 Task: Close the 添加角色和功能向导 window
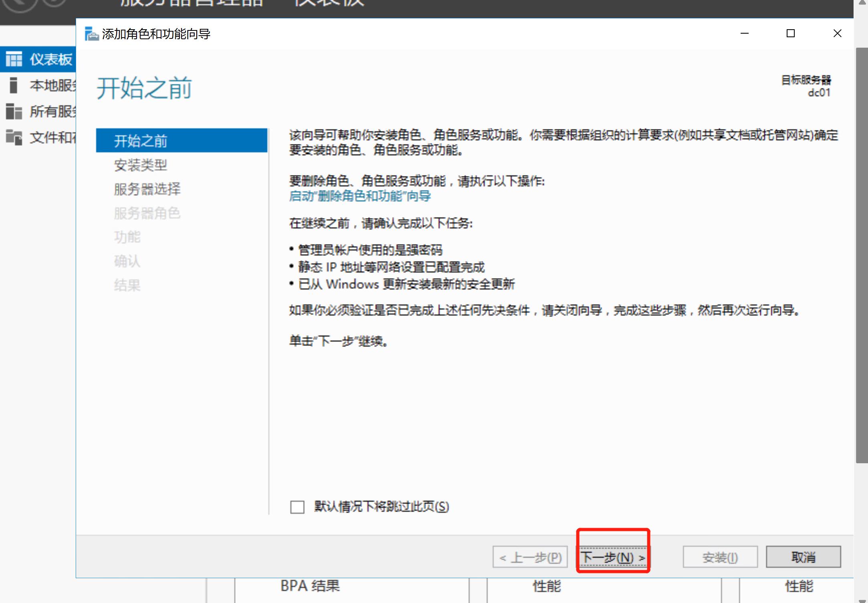(837, 33)
